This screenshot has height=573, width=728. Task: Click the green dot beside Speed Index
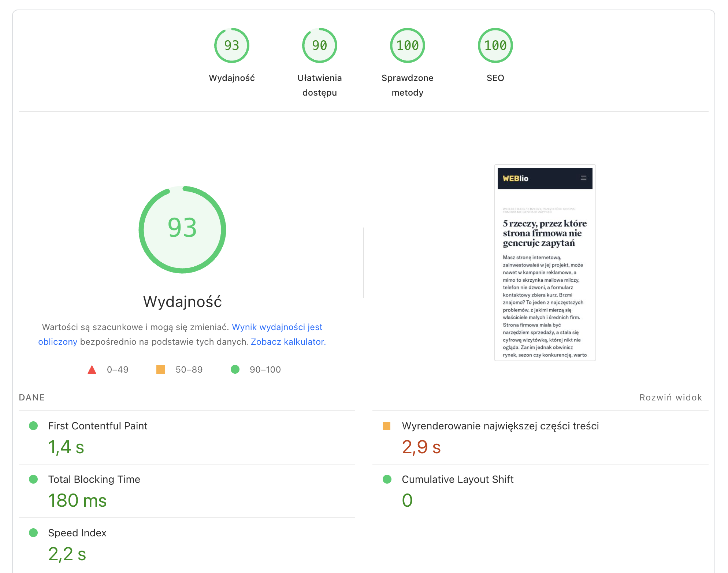tap(33, 533)
